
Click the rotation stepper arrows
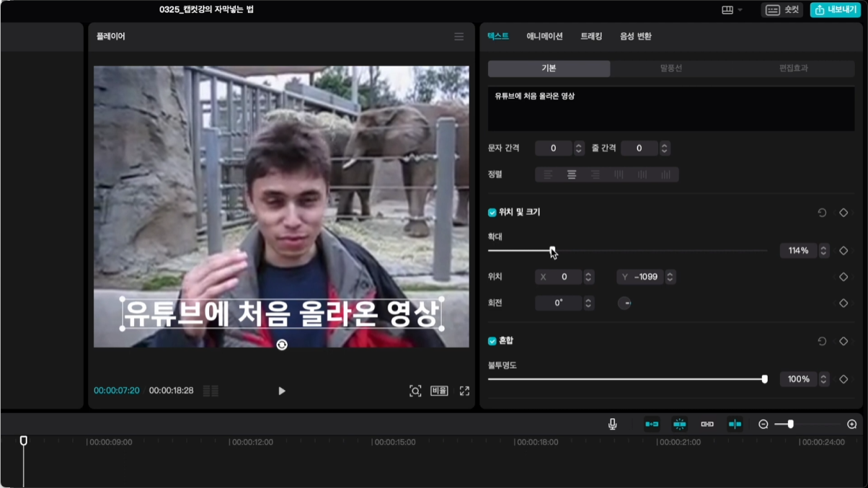(588, 303)
